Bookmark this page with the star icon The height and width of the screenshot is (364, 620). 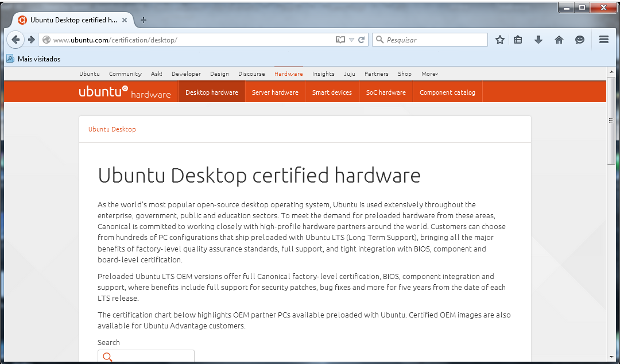[500, 40]
